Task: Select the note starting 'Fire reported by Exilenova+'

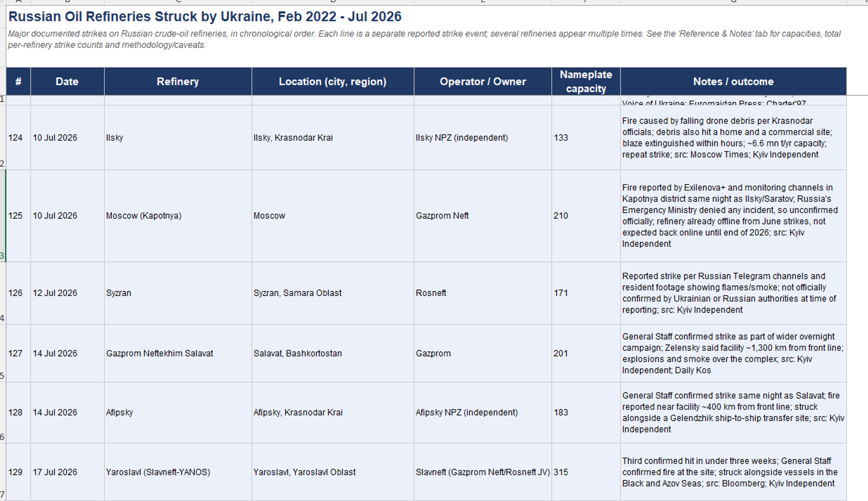Action: click(x=734, y=216)
